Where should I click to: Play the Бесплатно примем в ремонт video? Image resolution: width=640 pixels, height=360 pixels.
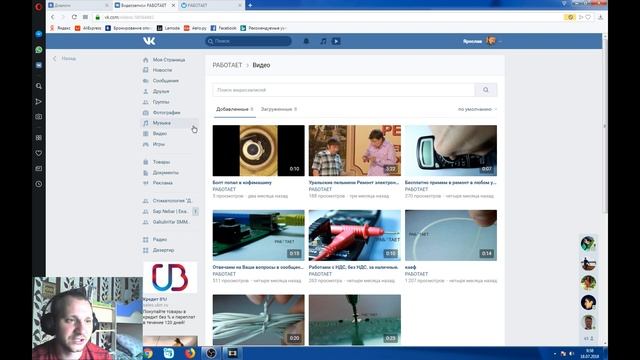(x=451, y=151)
